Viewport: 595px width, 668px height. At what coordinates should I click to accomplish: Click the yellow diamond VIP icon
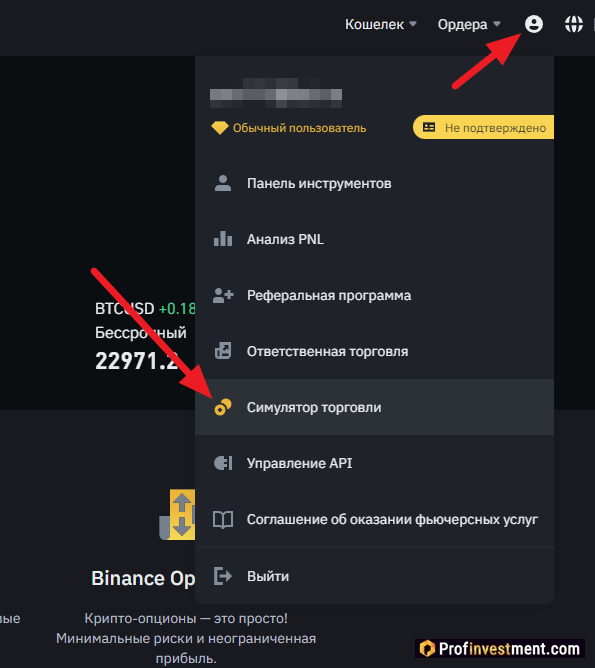[x=220, y=127]
